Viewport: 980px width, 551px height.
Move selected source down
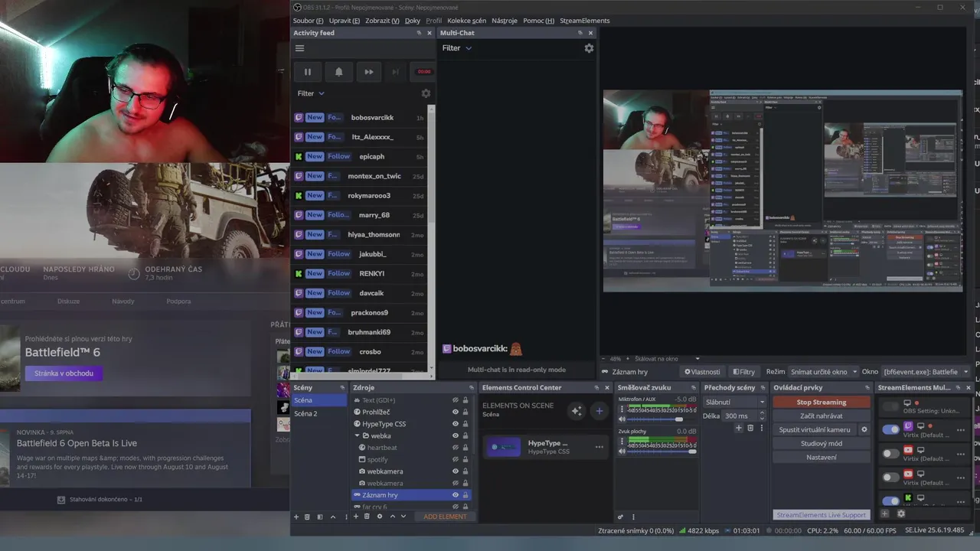[x=403, y=517]
